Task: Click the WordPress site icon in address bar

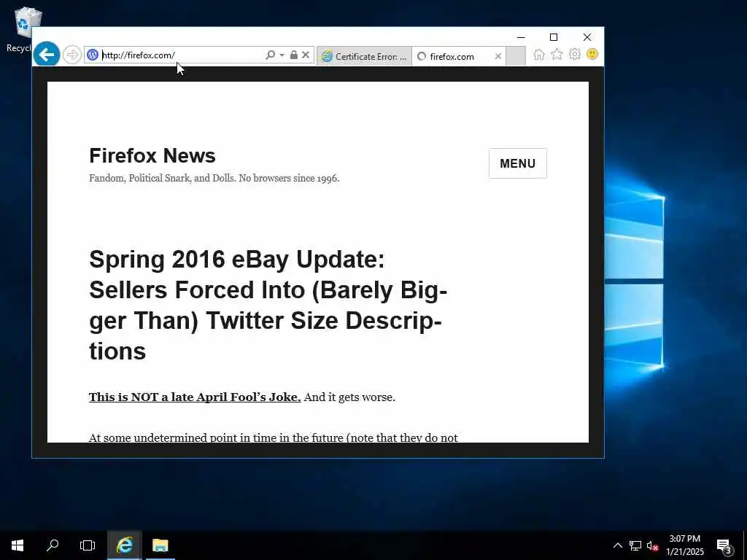Action: pos(93,55)
